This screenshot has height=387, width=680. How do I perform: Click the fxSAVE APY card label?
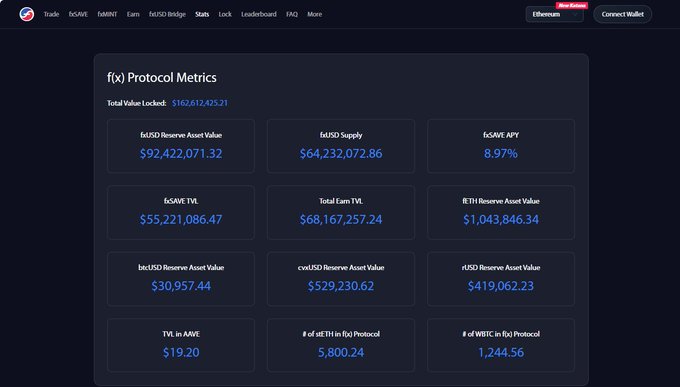pyautogui.click(x=501, y=135)
